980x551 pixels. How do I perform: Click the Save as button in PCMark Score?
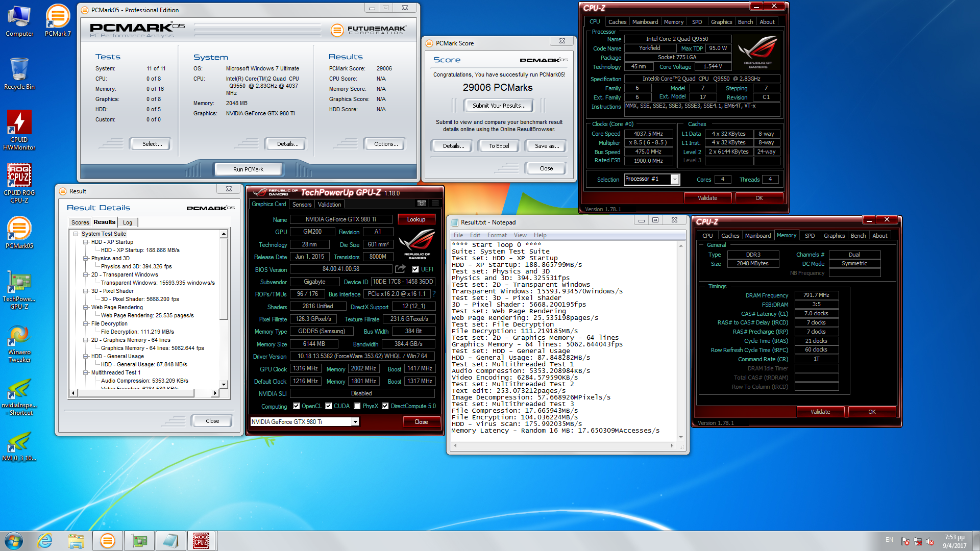[547, 146]
